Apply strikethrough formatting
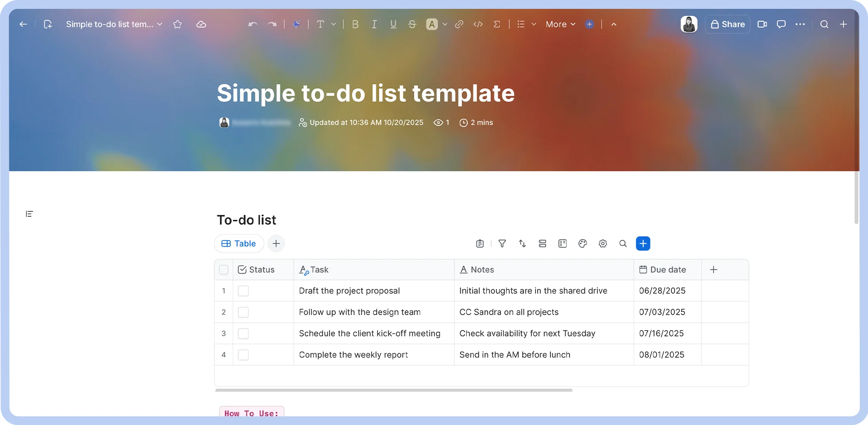This screenshot has width=868, height=425. pyautogui.click(x=412, y=24)
